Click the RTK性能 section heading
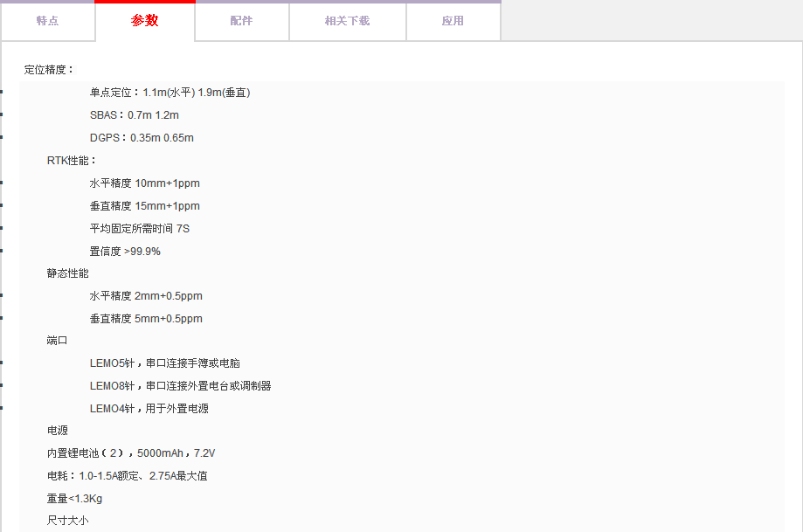This screenshot has height=532, width=803. [x=72, y=161]
